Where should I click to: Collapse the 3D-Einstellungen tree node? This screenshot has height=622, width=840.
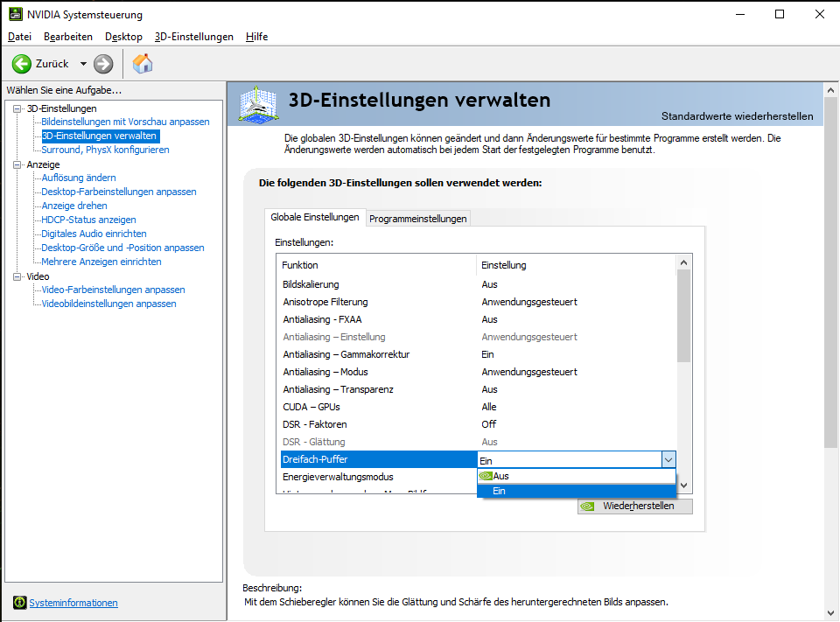click(17, 108)
